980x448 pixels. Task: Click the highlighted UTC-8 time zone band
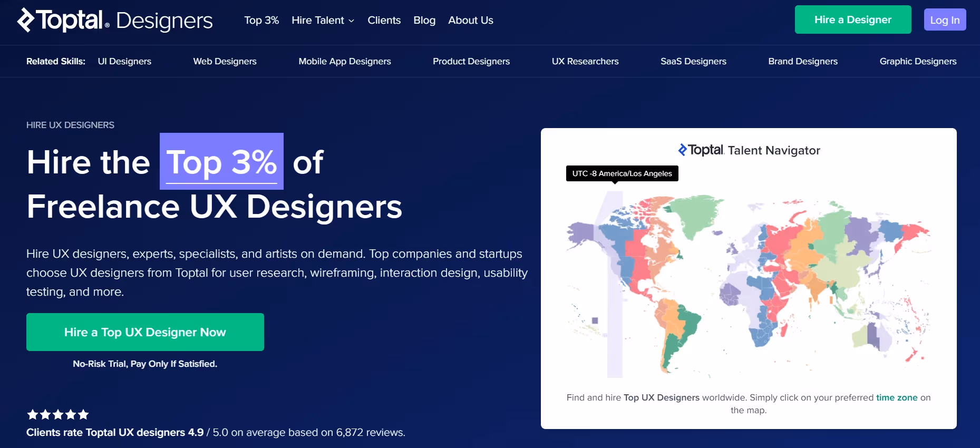point(615,285)
